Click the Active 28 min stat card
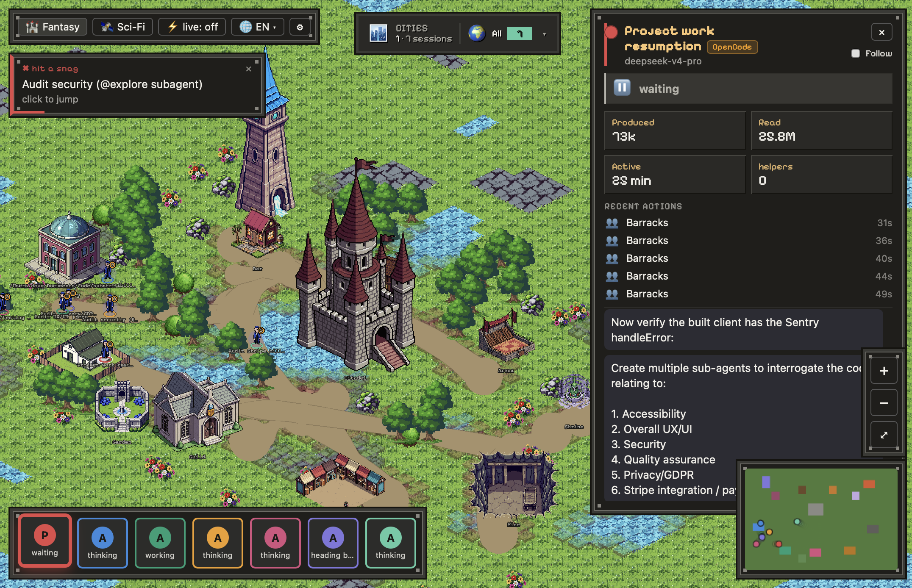The height and width of the screenshot is (588, 912). coord(675,175)
